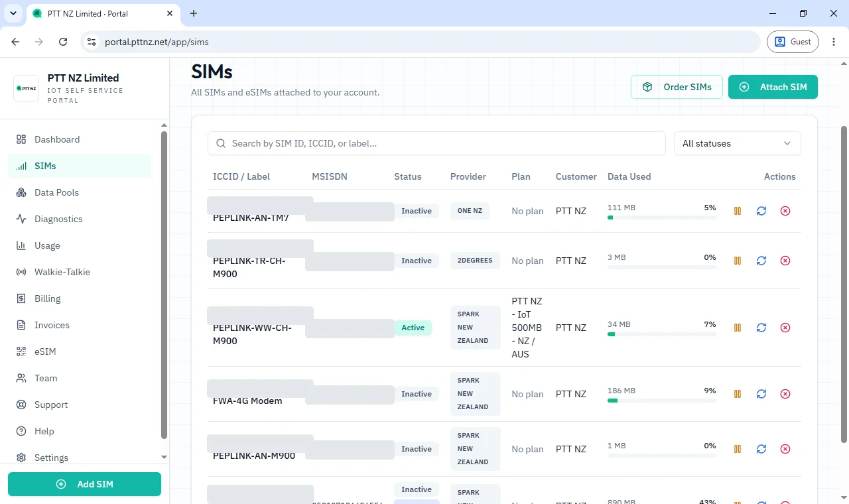
Task: Pause the PEPLINK-TR-CH-M900 SIM
Action: 738,261
